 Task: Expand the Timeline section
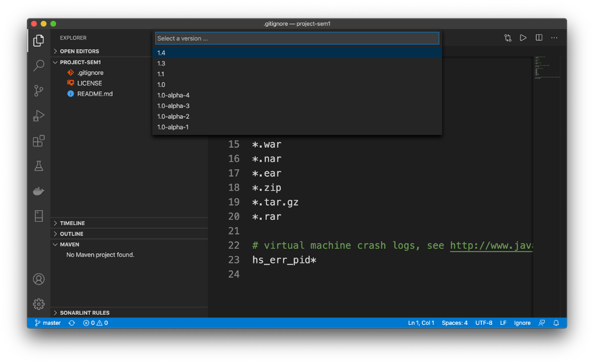[129, 223]
